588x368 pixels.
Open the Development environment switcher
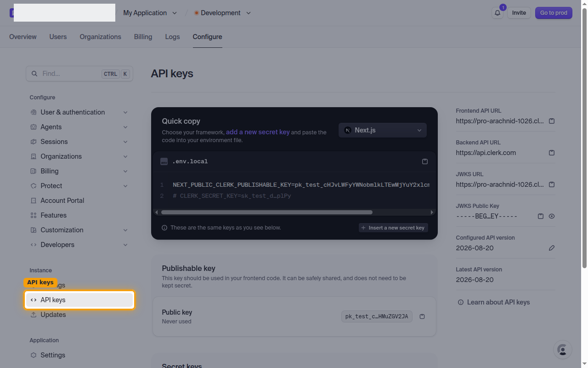(222, 13)
